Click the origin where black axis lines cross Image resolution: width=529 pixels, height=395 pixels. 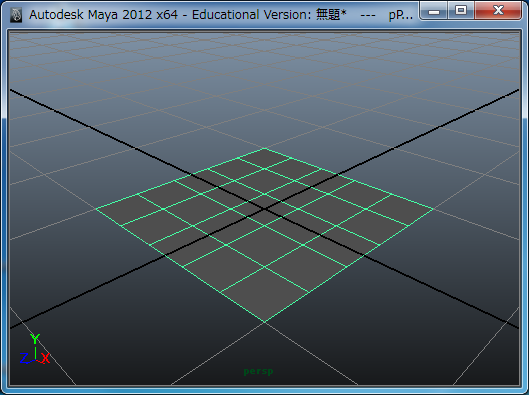(x=264, y=209)
